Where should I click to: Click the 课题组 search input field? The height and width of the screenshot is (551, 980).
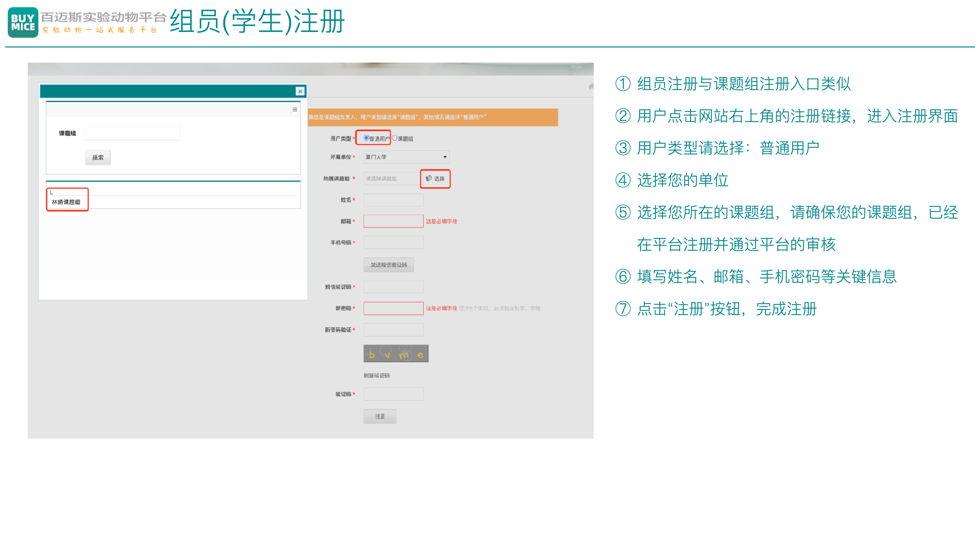[132, 134]
